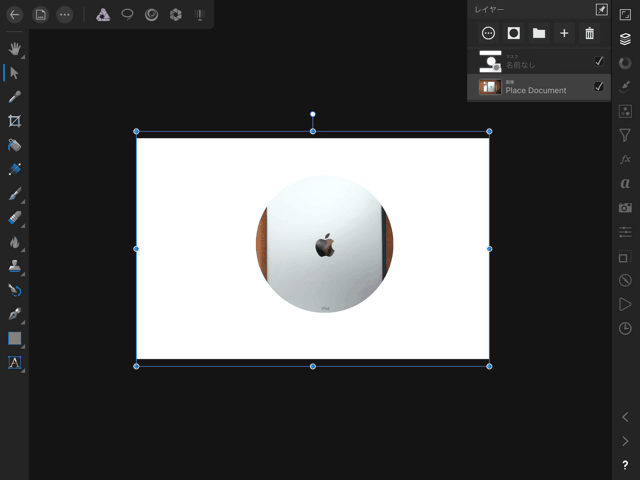Click the mask layer thumbnail

tap(490, 62)
